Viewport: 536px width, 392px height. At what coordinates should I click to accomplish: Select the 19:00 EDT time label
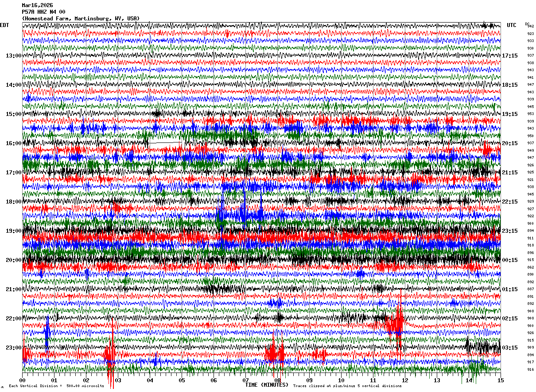click(x=14, y=231)
